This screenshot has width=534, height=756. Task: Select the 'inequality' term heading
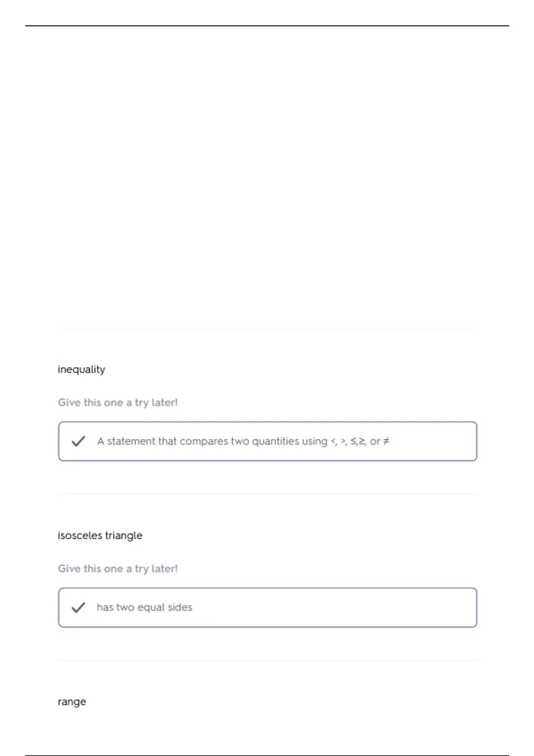coord(81,370)
